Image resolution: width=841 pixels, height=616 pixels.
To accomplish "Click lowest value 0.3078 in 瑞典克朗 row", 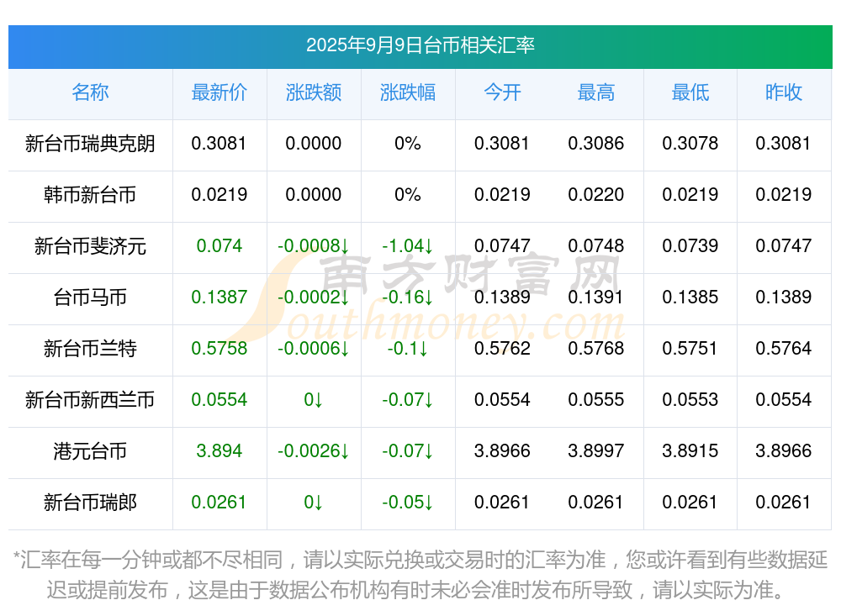I will click(x=690, y=143).
